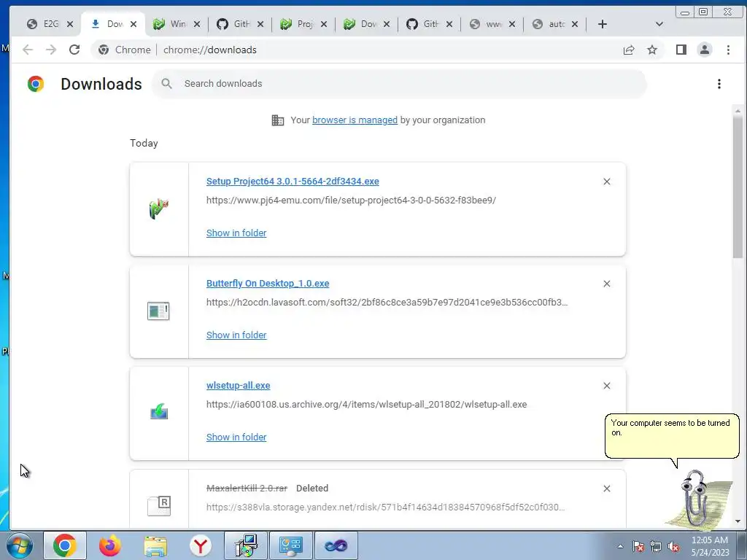Open Setup Project64 3.0.1 exe file link

click(293, 182)
